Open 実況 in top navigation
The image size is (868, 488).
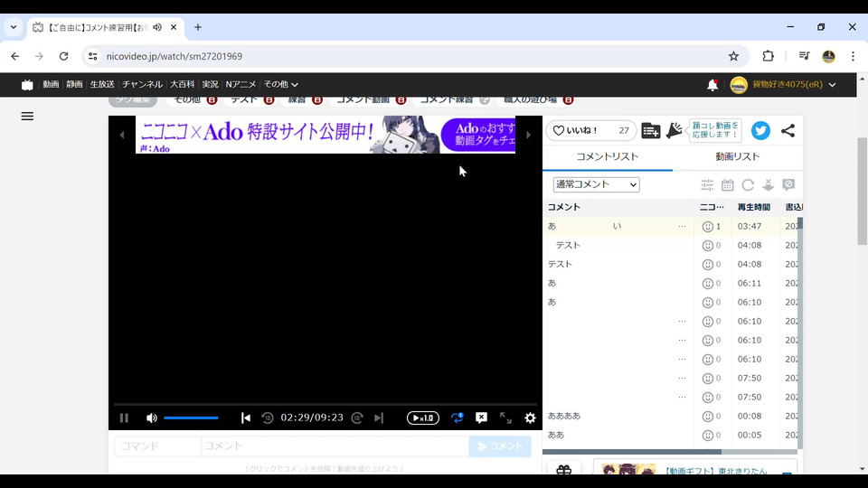pyautogui.click(x=210, y=84)
